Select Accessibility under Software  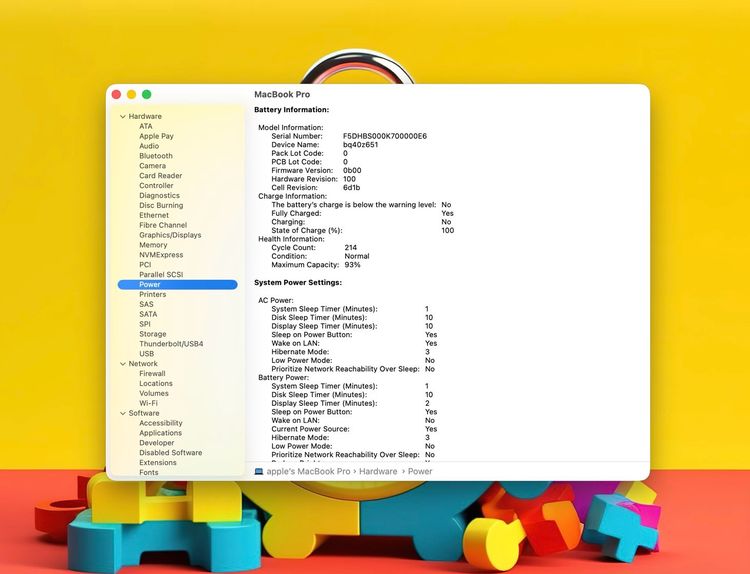click(x=161, y=423)
